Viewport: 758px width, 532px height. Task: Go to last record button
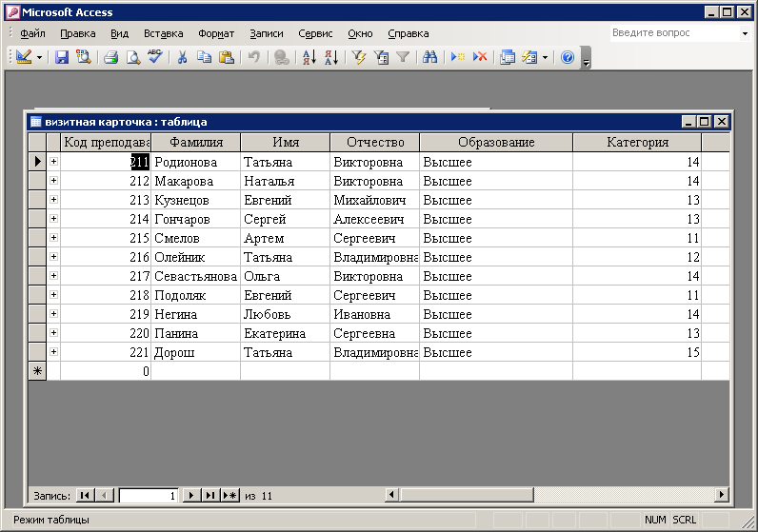click(x=210, y=495)
